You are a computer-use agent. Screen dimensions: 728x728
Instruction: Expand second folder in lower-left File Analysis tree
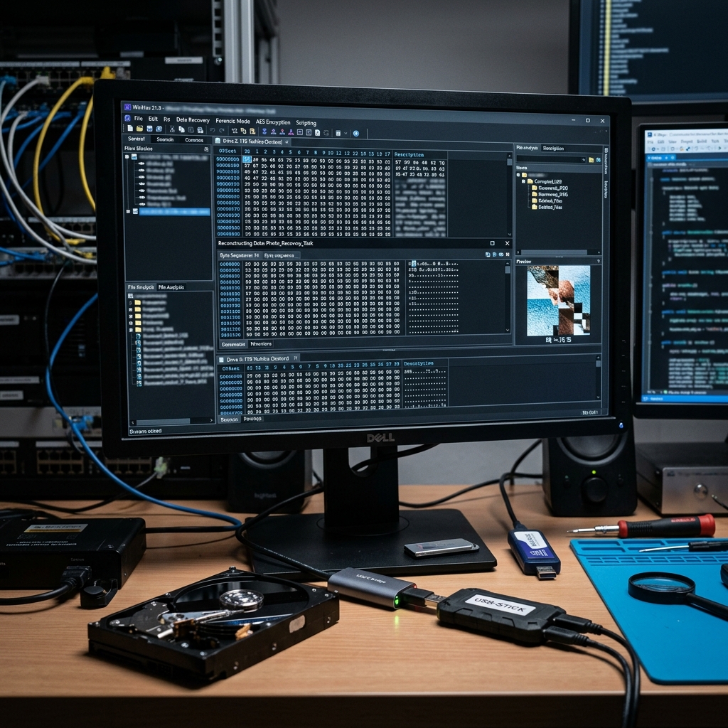coord(131,309)
